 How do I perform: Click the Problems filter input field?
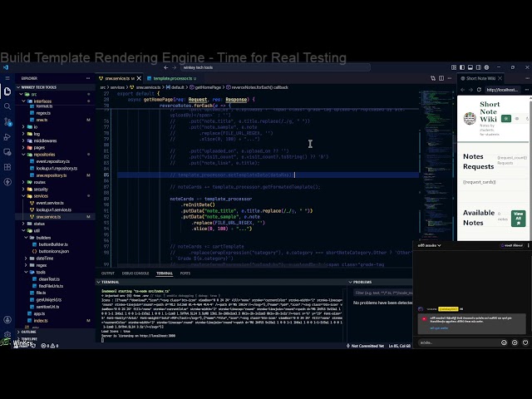pos(382,293)
